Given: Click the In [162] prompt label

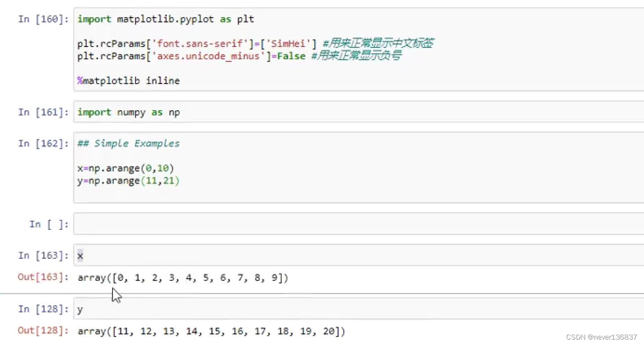Looking at the screenshot, I should point(43,143).
